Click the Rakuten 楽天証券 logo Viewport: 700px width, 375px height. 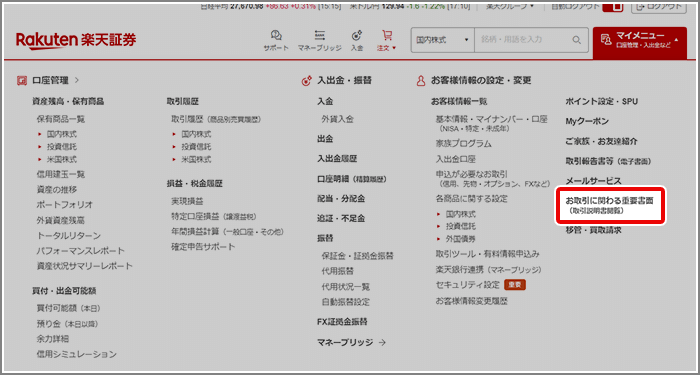(x=76, y=40)
